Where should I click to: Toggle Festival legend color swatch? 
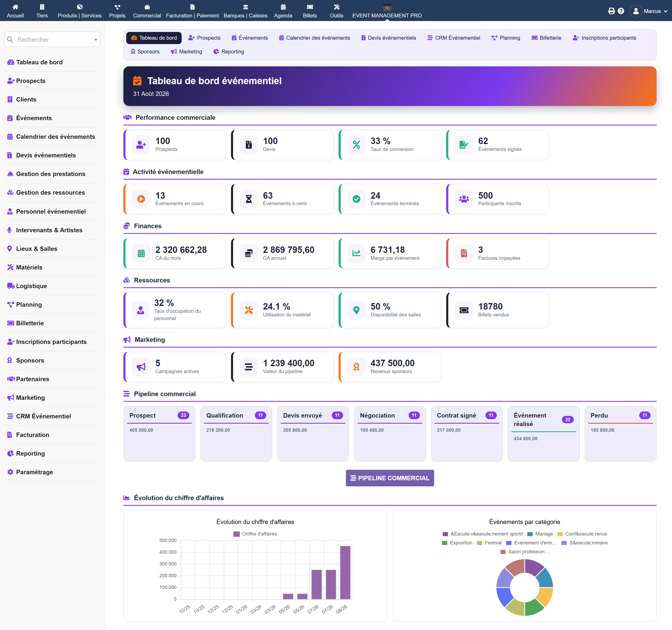pos(479,543)
